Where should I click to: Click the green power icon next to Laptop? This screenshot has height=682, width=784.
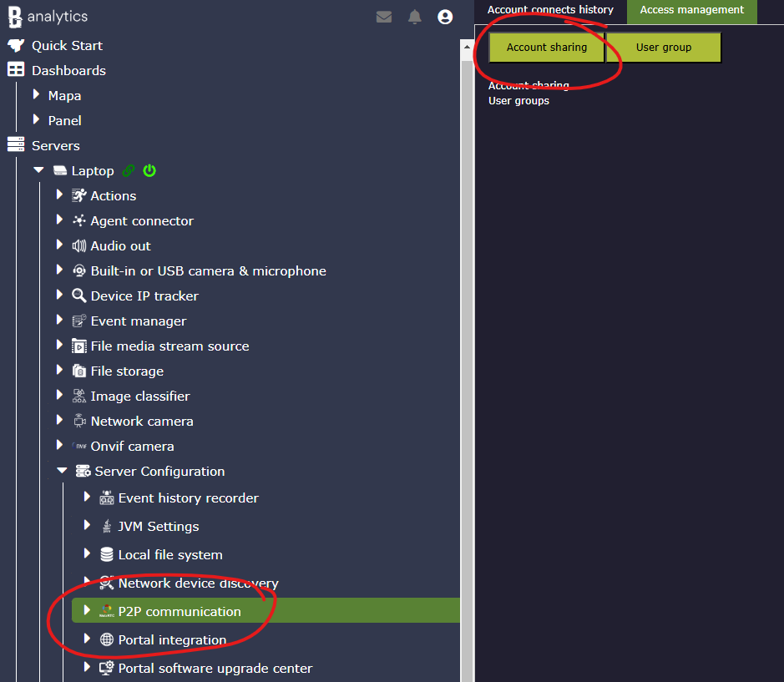click(x=149, y=171)
